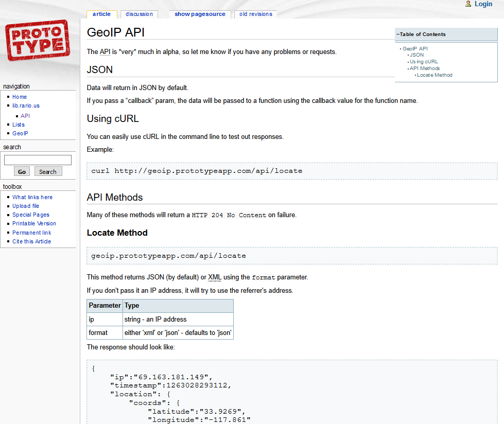Click the GeoIP API page heading
The height and width of the screenshot is (424, 504).
(116, 32)
